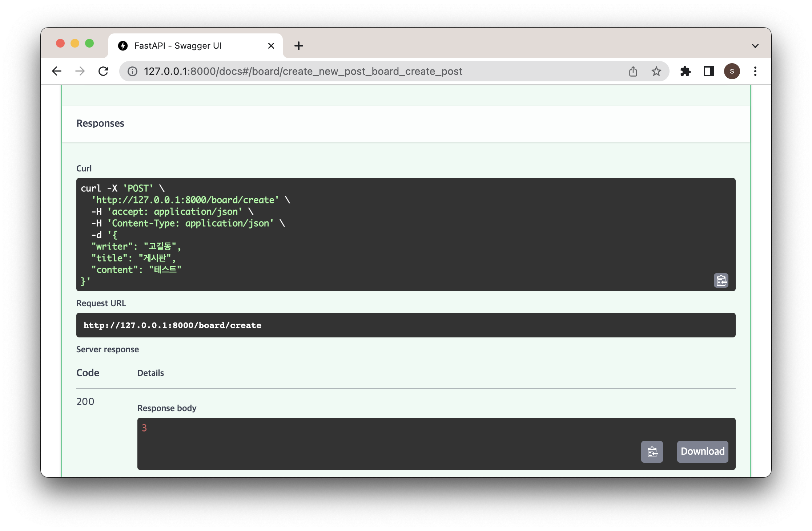Close the FastAPI - Swagger UI tab

[271, 46]
